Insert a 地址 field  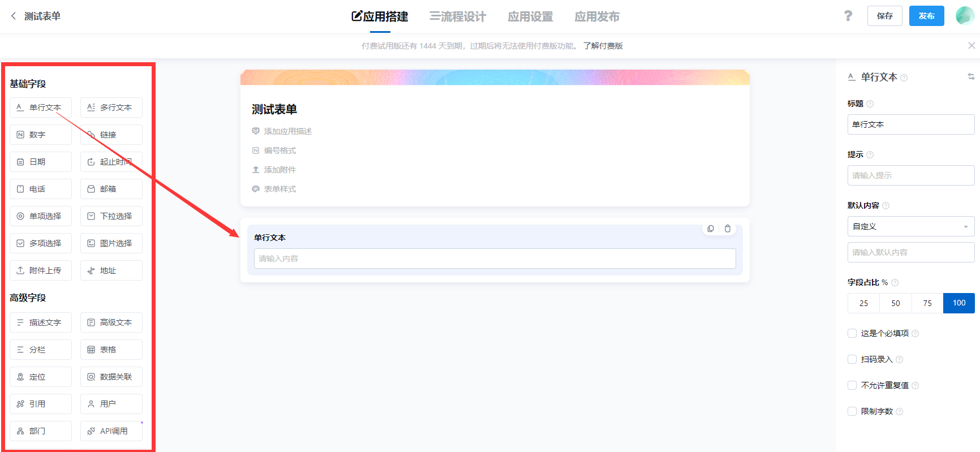(x=111, y=270)
